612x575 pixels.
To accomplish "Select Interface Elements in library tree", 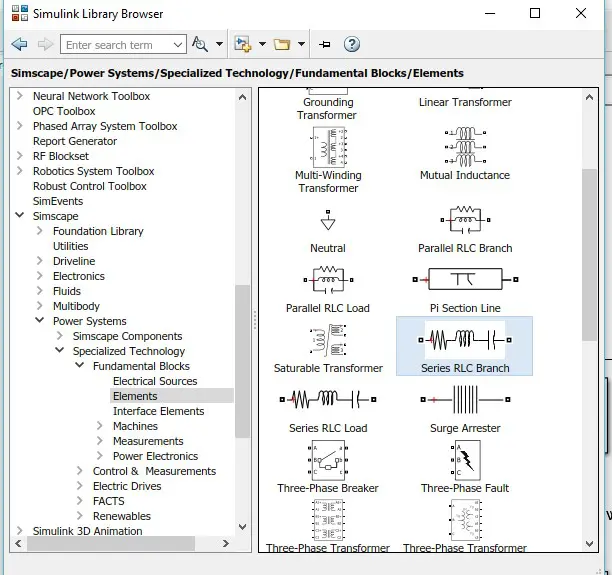I will tap(158, 411).
